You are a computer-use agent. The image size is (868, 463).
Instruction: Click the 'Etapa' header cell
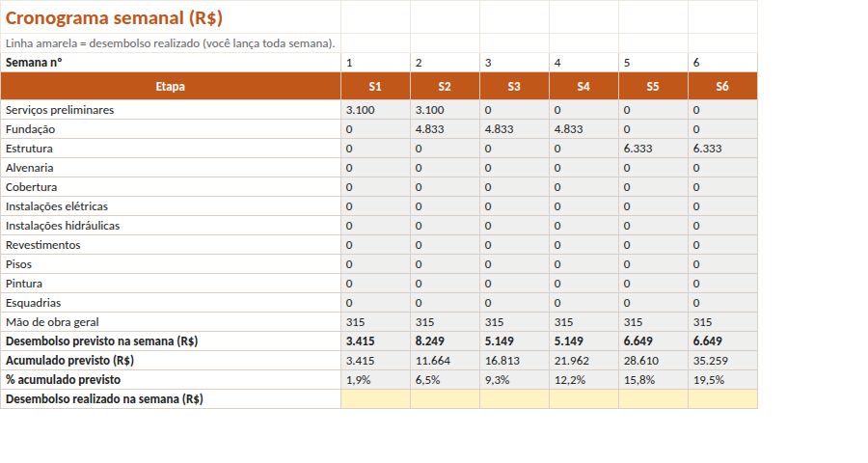click(x=171, y=87)
